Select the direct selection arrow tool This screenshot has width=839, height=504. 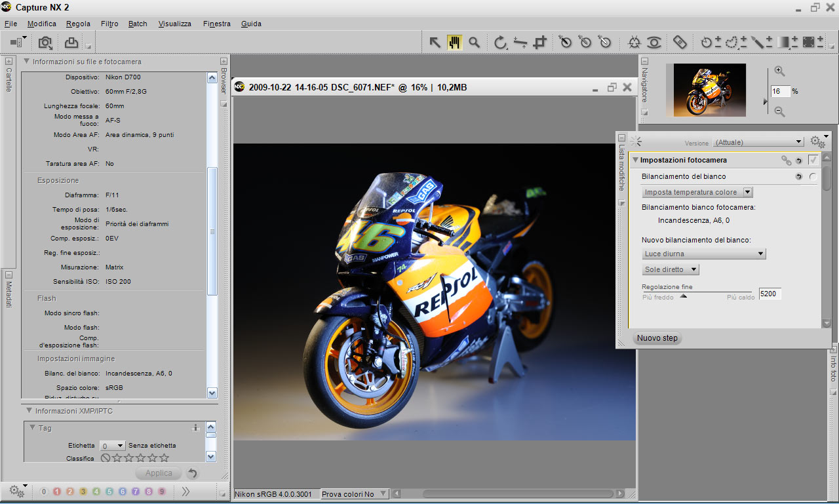coord(435,43)
